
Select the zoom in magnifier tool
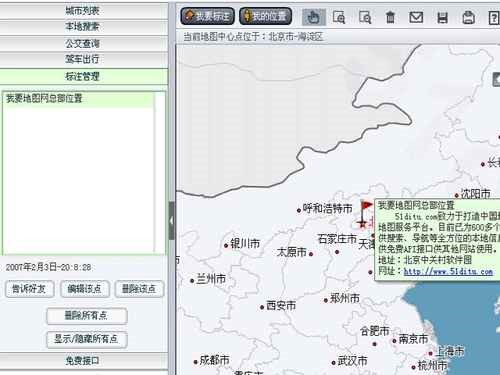pos(339,17)
